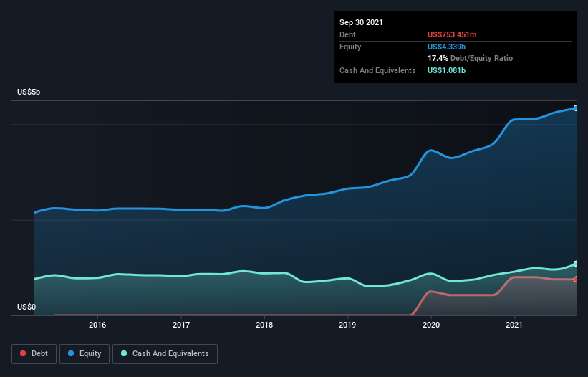588x377 pixels.
Task: Click the red Debt endpoint marker
Action: click(x=576, y=279)
